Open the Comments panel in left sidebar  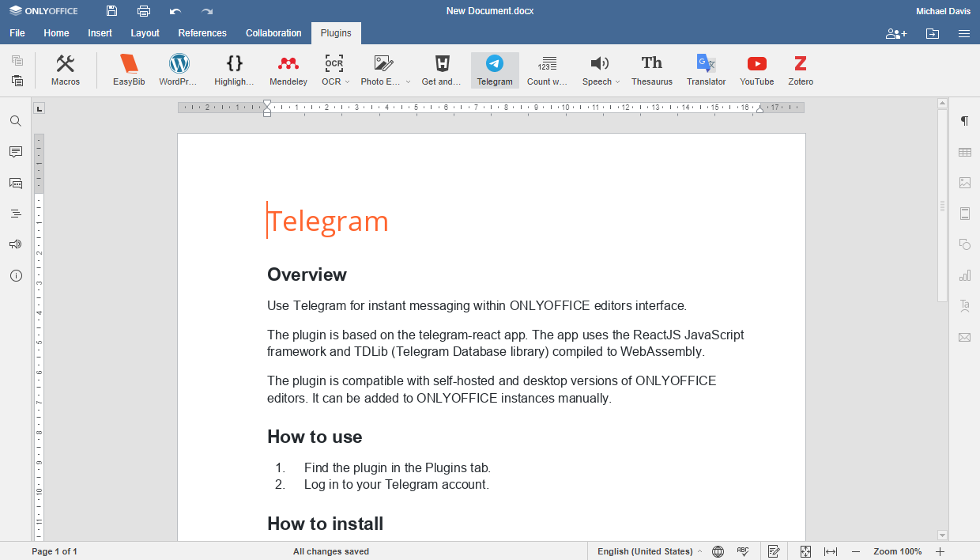point(16,152)
